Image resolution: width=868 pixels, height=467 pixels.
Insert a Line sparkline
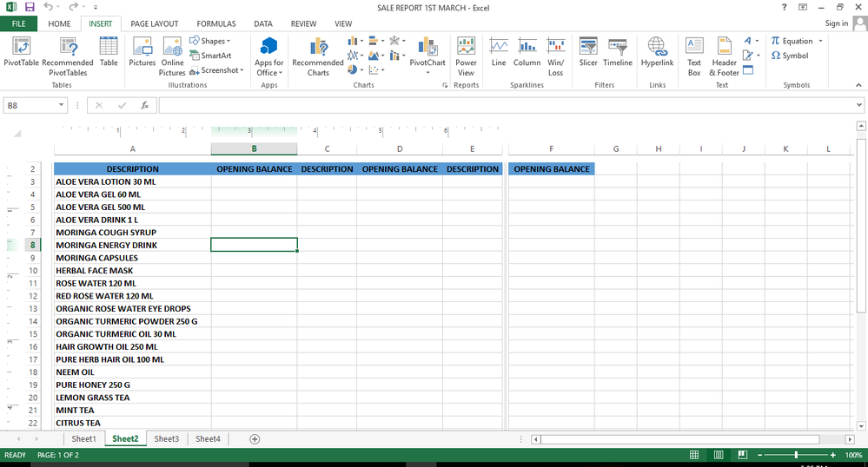tap(499, 51)
